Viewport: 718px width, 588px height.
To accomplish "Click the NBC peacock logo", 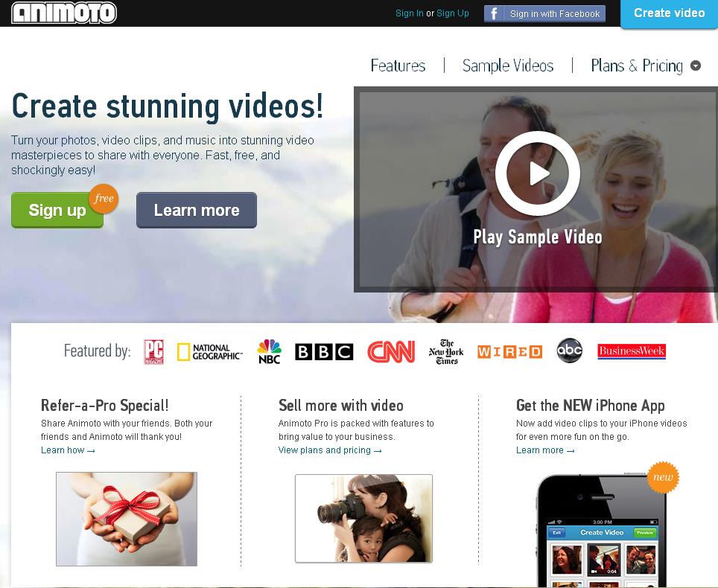I will 270,351.
